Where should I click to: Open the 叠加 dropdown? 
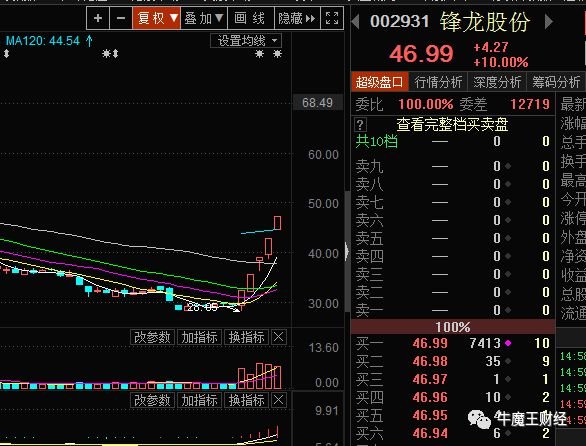click(x=204, y=18)
